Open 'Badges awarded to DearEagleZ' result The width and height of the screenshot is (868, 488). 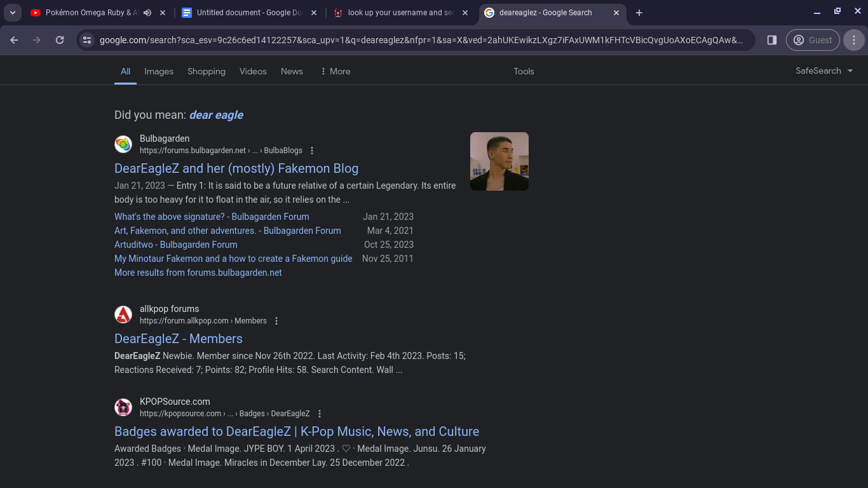coord(297,431)
